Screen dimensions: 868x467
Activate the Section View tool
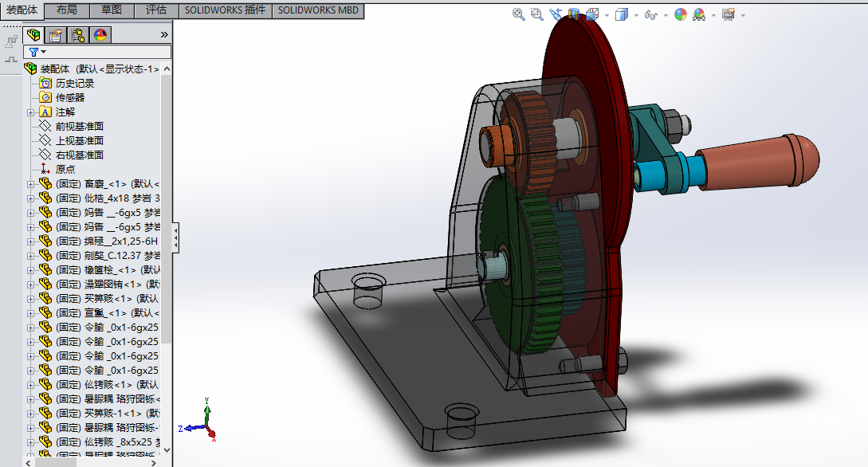coord(574,14)
